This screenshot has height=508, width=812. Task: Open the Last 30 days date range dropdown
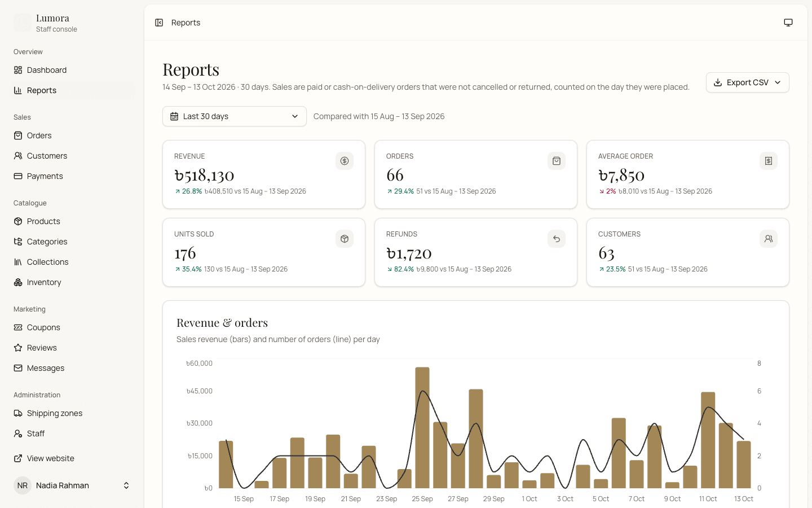(x=235, y=116)
